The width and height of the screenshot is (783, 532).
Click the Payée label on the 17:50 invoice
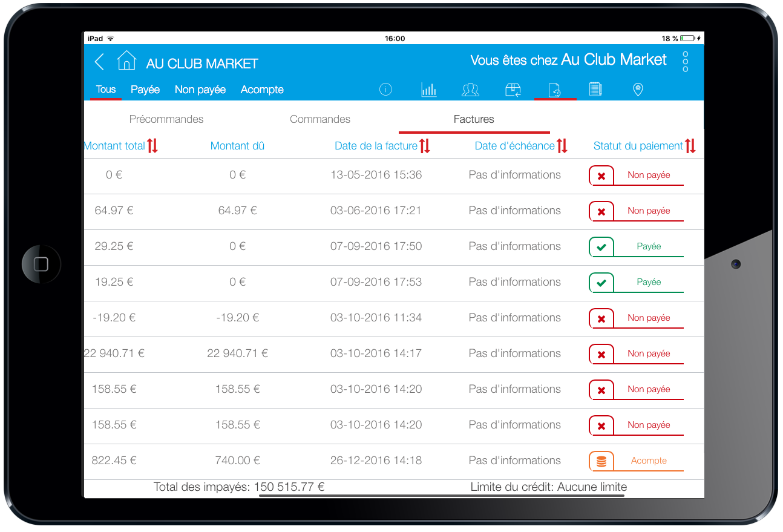[649, 246]
